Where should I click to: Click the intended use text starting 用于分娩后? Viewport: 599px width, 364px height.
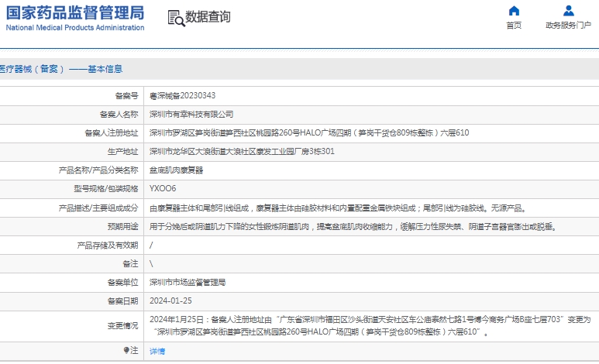click(x=354, y=227)
